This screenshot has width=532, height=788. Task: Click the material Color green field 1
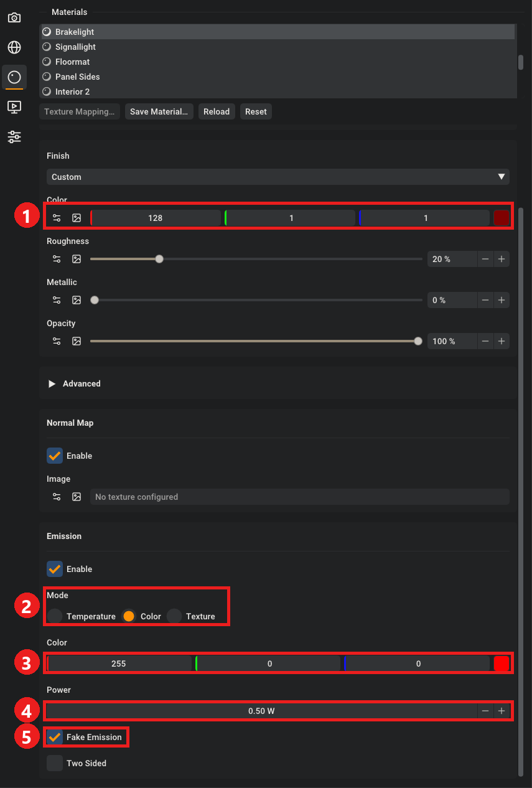tap(290, 218)
